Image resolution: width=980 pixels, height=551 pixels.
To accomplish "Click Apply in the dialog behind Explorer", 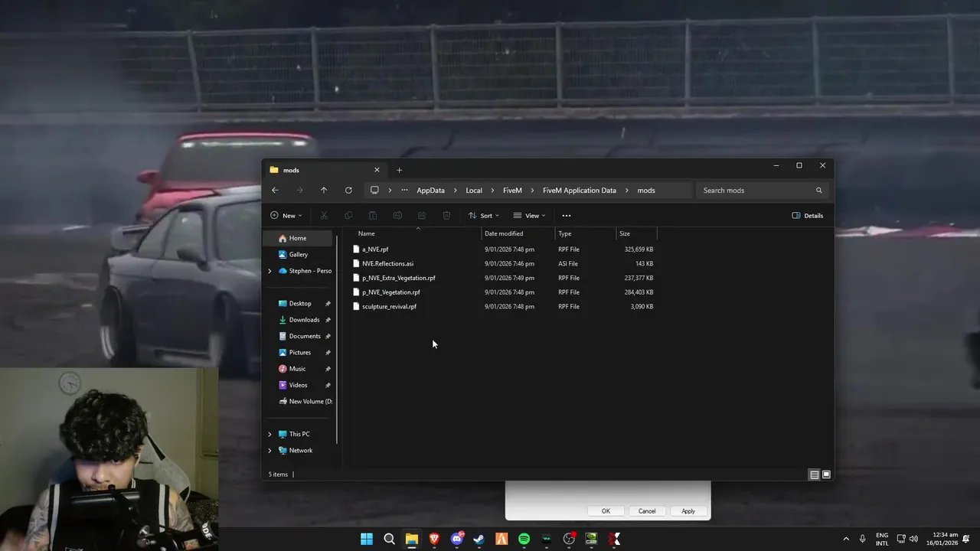I will pos(688,511).
